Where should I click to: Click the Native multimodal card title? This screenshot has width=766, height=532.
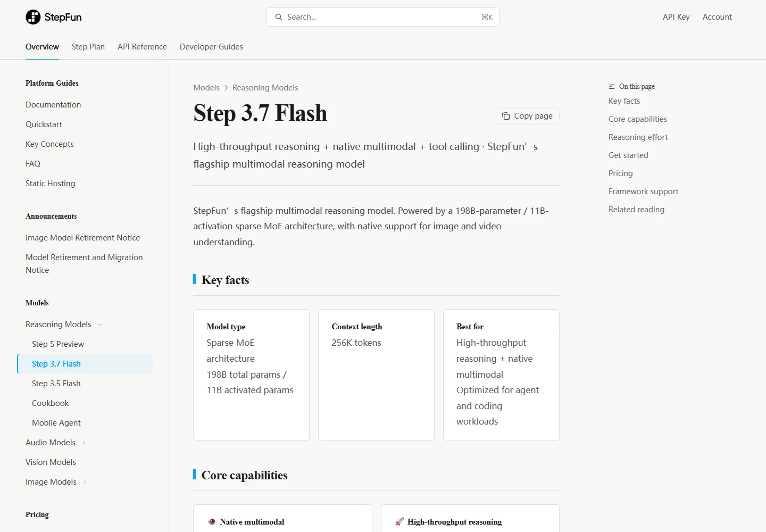pos(252,522)
